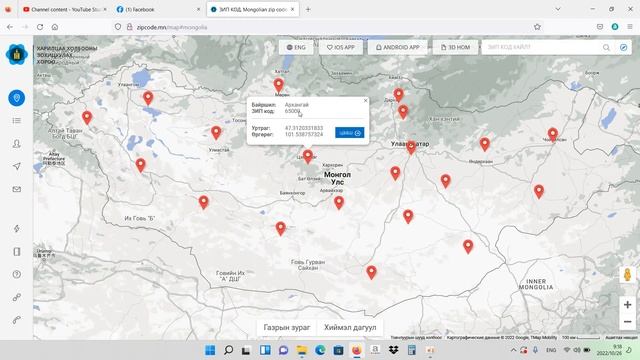Image resolution: width=640 pixels, height=360 pixels.
Task: Open the map pin view in sidebar
Action: (x=16, y=98)
